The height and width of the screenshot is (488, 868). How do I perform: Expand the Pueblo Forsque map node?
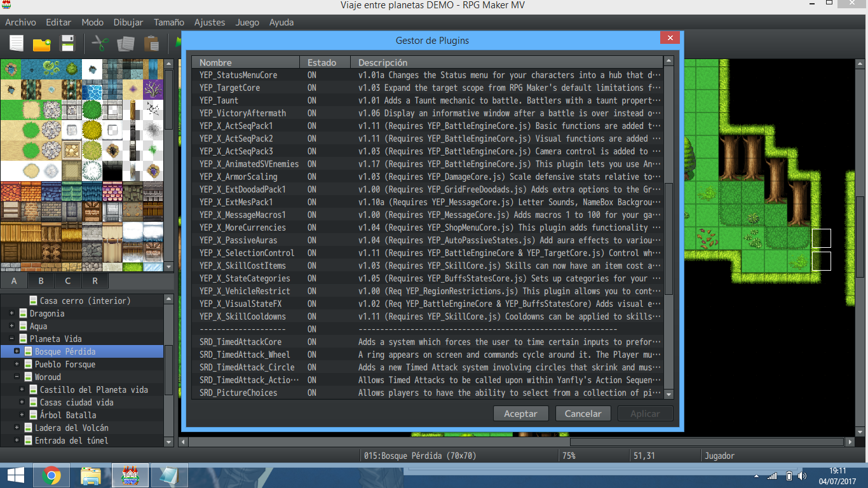pyautogui.click(x=17, y=364)
